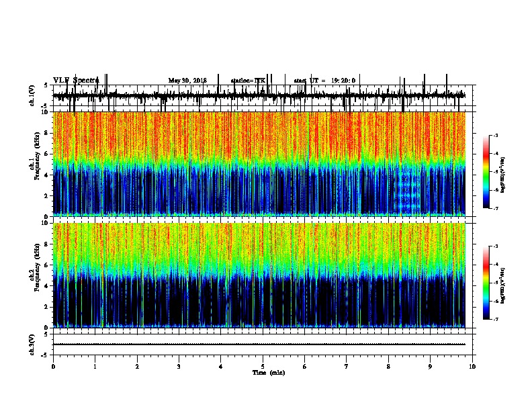Click inside the ch.1 voltage waveform panel

(x=263, y=95)
